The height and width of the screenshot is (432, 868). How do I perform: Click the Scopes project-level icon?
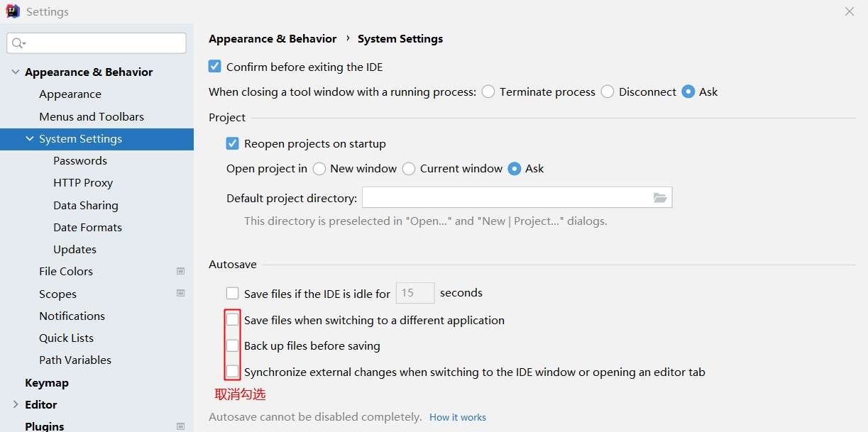pos(180,293)
